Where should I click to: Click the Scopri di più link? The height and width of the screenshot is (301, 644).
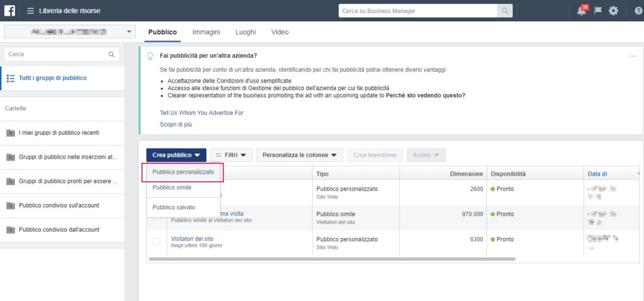175,125
